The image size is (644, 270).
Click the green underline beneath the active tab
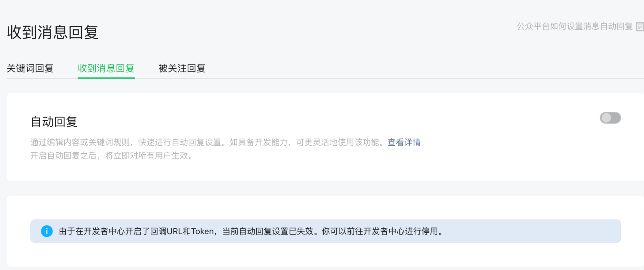coord(106,77)
